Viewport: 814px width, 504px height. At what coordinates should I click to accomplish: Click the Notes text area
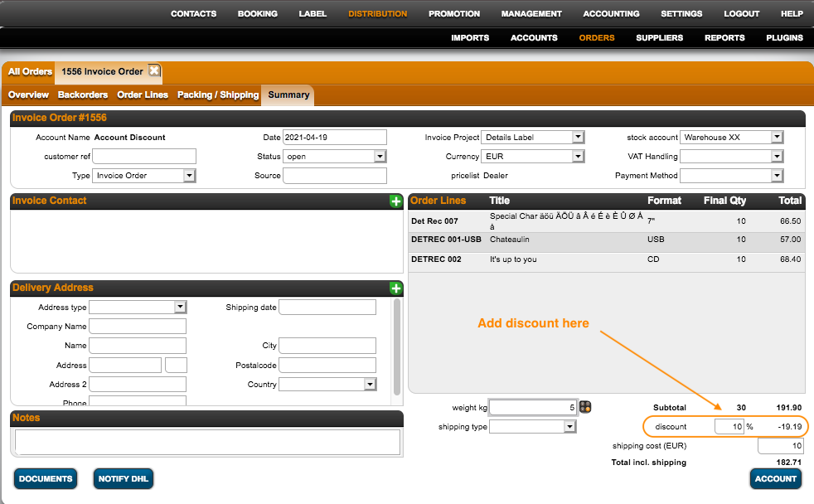pyautogui.click(x=208, y=442)
